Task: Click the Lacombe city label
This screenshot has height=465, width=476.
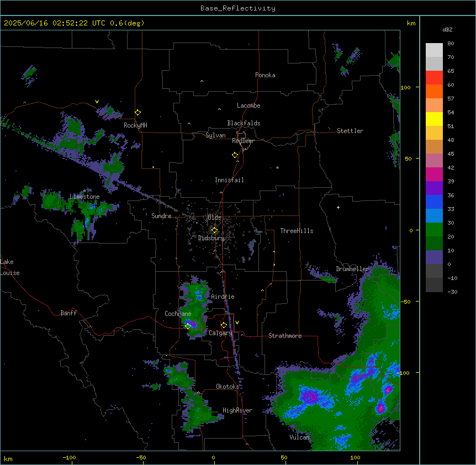Action: [248, 105]
